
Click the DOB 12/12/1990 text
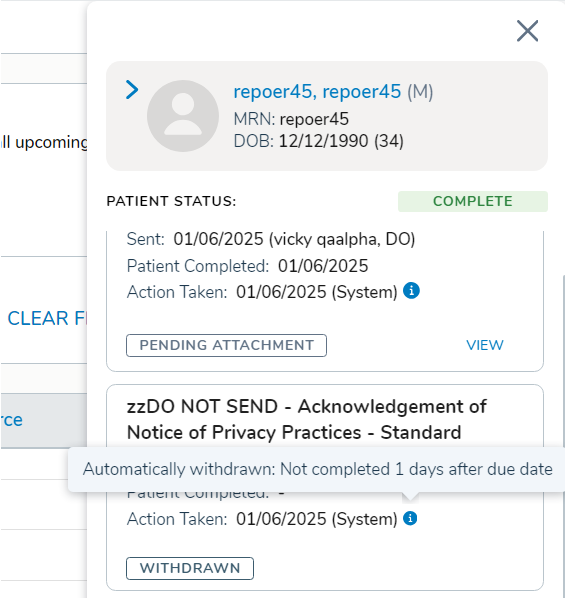pos(319,141)
